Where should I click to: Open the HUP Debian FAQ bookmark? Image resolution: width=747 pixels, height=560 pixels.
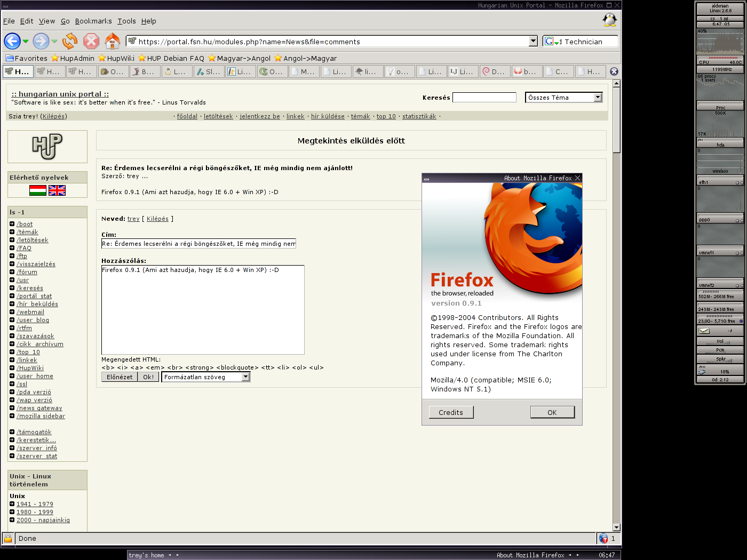[x=171, y=58]
